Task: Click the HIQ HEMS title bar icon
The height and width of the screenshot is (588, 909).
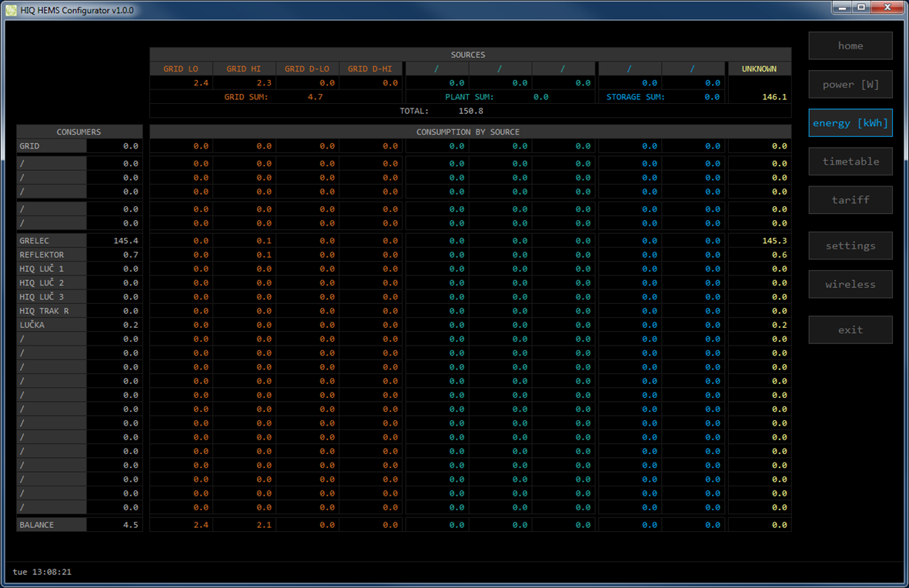Action: tap(11, 10)
